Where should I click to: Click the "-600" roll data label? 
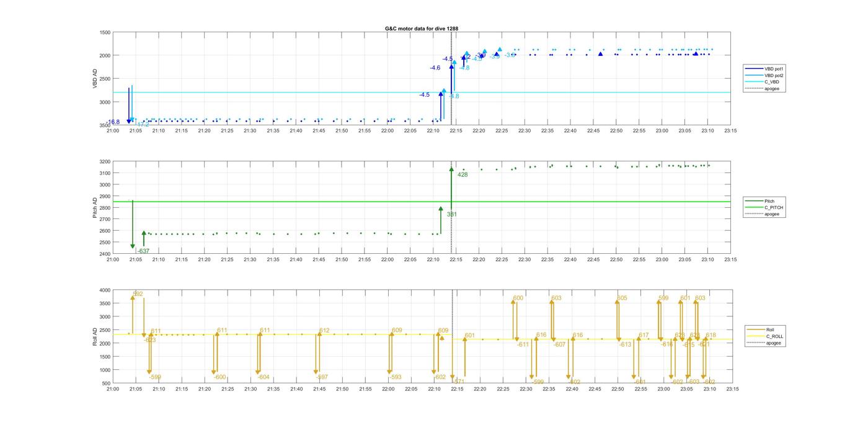coord(220,377)
